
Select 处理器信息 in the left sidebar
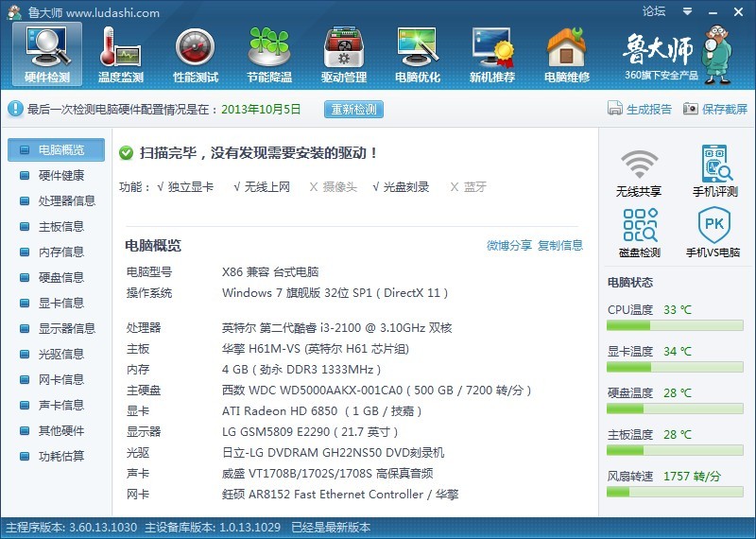pyautogui.click(x=66, y=201)
